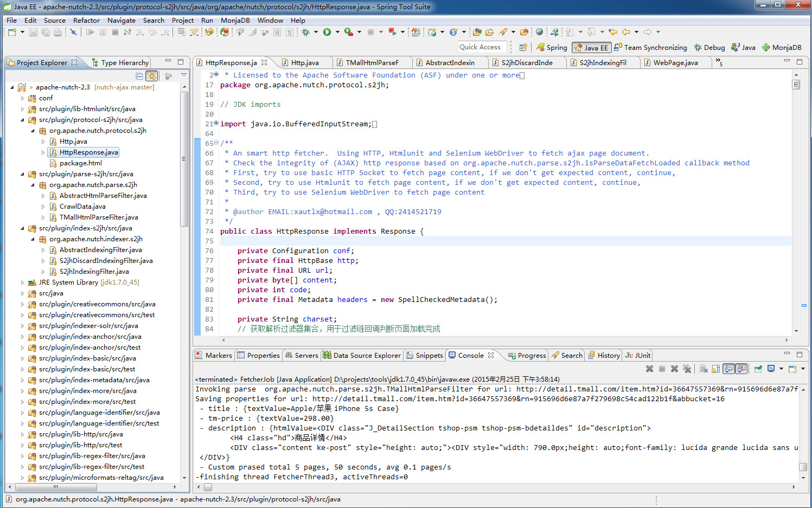Viewport: 812px width, 508px height.
Task: Toggle Show Whitespace Characters pilcrow icon
Action: (x=290, y=33)
